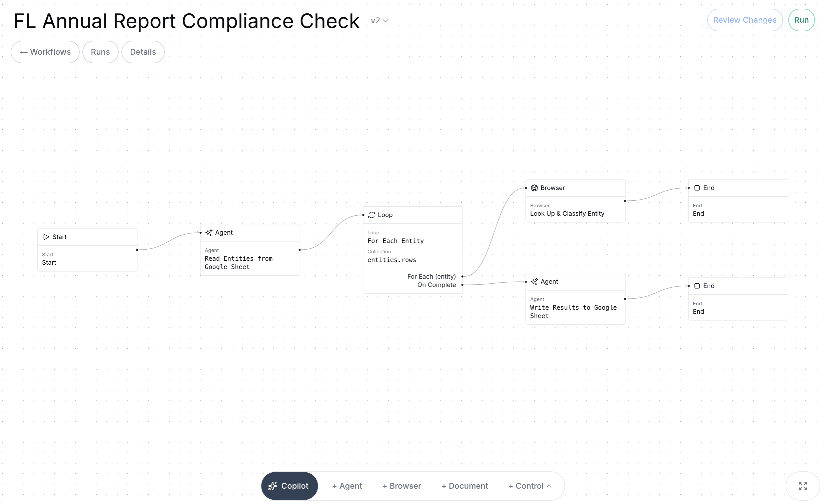Check the checkbox on the top End node
Screen dimensions: 825x504
[697, 188]
